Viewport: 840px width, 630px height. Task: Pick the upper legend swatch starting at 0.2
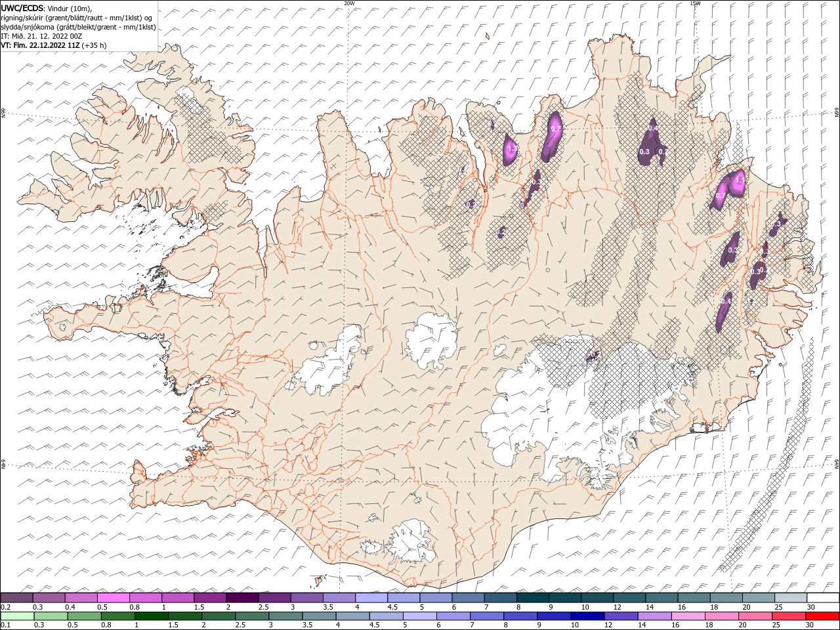[16, 598]
